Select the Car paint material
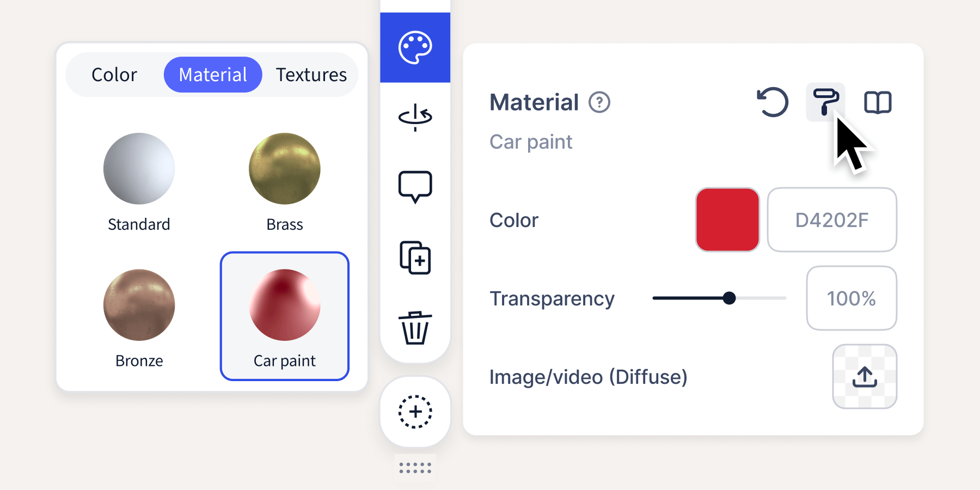980x490 pixels. pos(284,305)
